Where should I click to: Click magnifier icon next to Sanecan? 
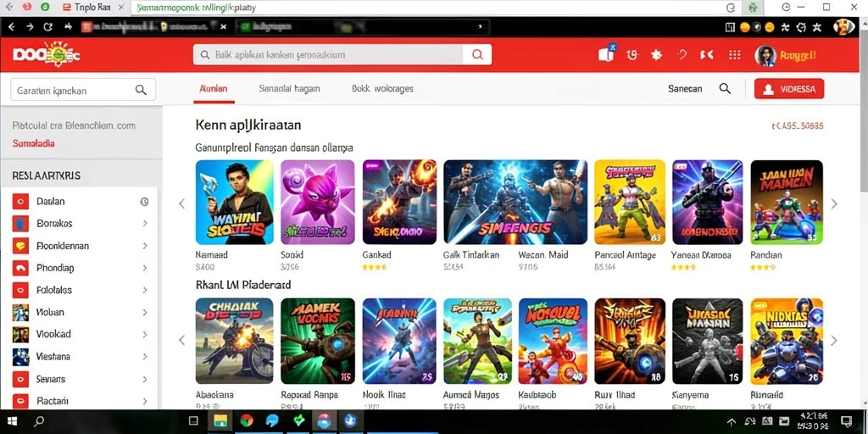click(x=725, y=88)
